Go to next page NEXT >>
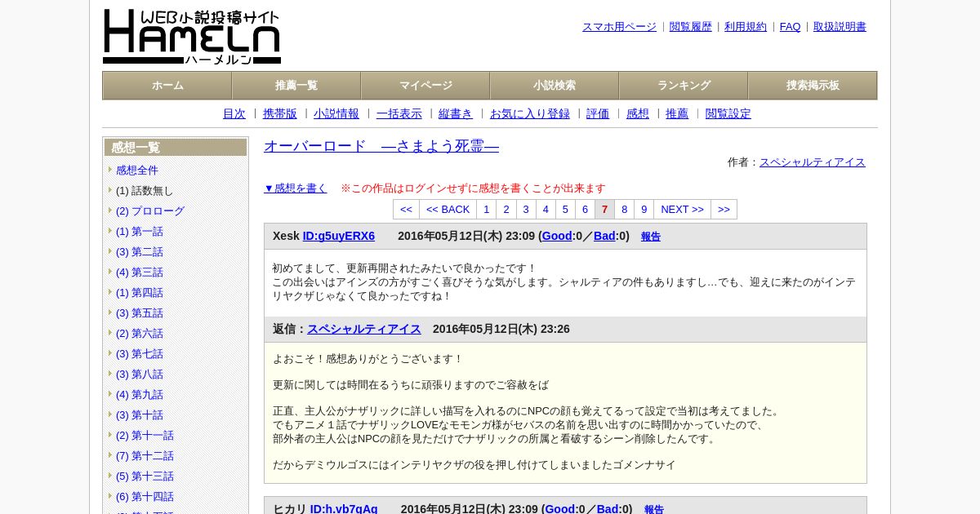This screenshot has width=980, height=514. (x=682, y=210)
